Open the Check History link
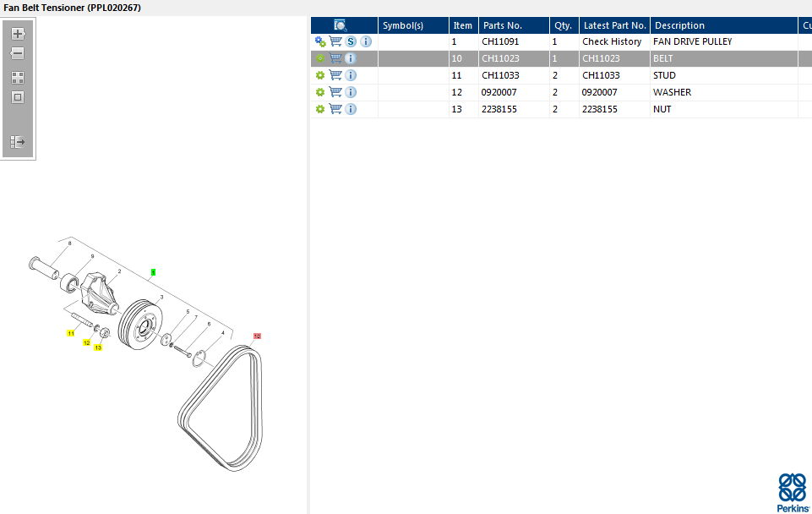 [x=612, y=41]
